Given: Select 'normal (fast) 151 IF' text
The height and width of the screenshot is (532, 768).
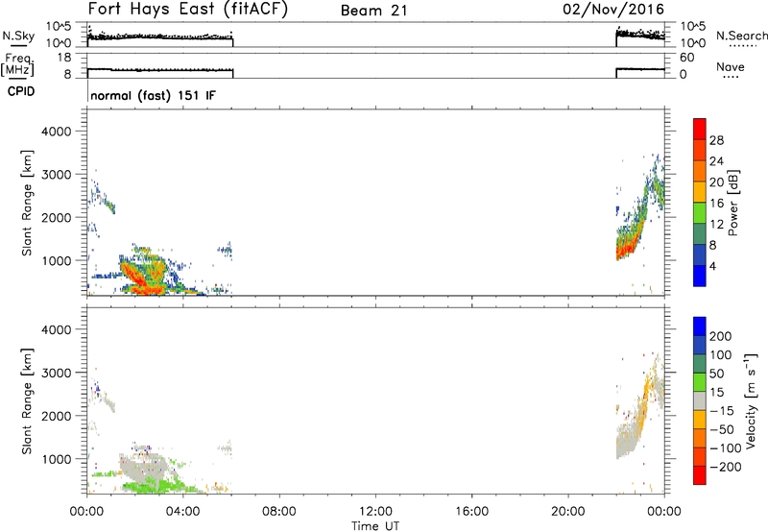Looking at the screenshot, I should pos(153,95).
